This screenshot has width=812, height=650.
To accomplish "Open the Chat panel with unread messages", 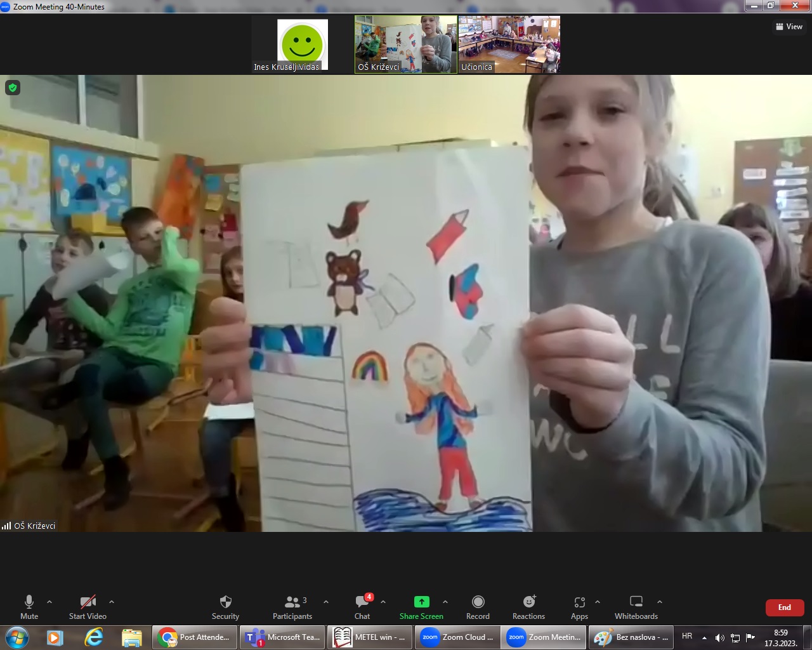I will (x=362, y=606).
